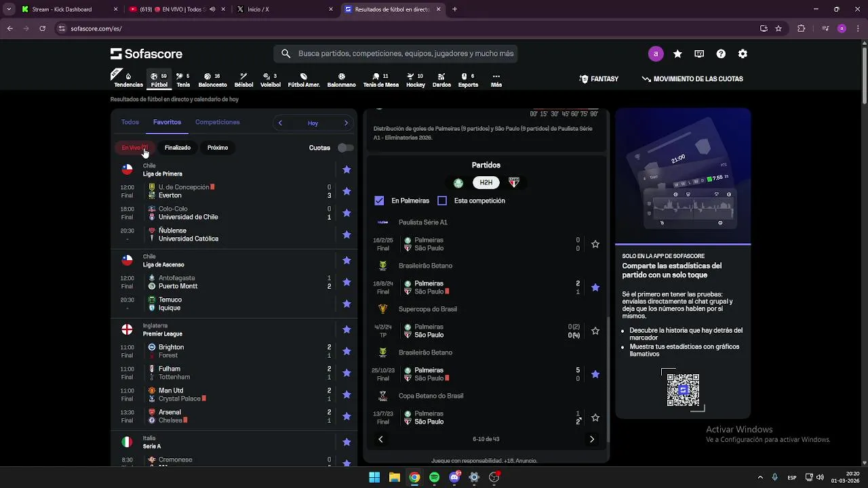Select the Hockey sport icon
This screenshot has height=488, width=868.
point(415,80)
